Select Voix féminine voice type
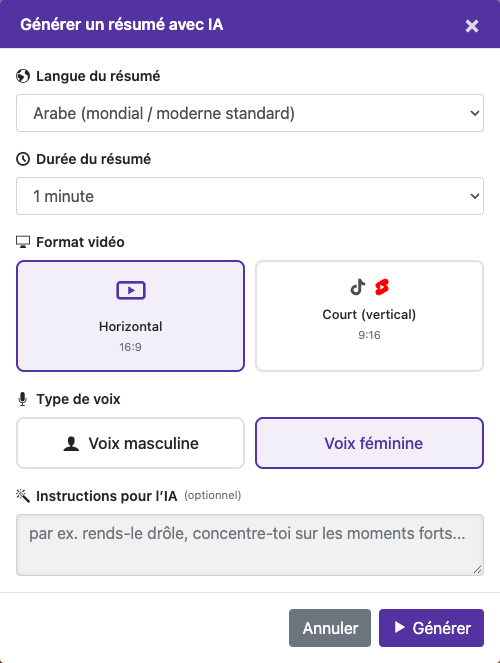 click(x=369, y=443)
